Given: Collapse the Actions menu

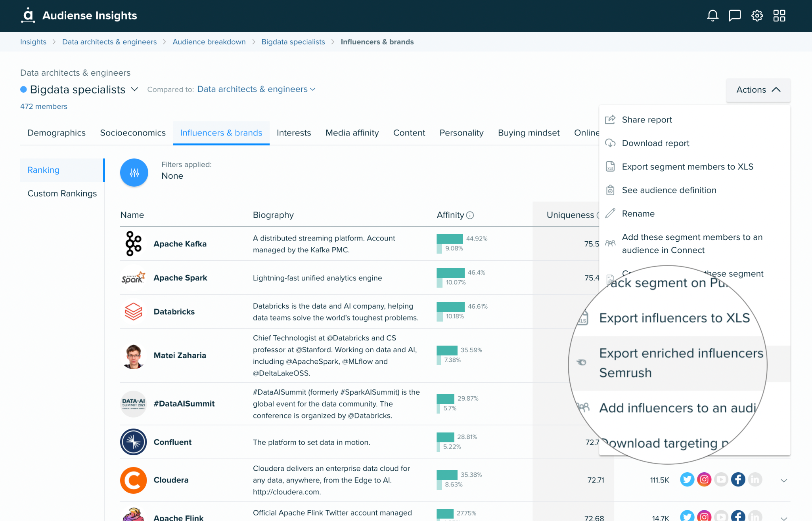Looking at the screenshot, I should click(x=758, y=90).
